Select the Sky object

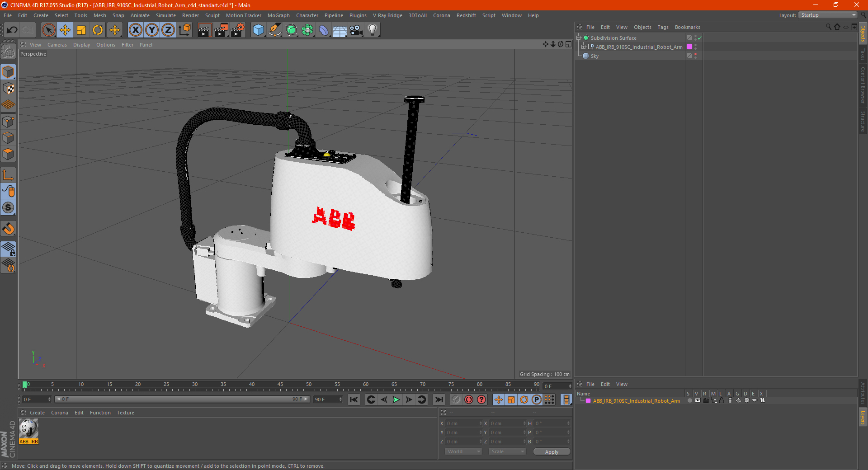pyautogui.click(x=594, y=56)
